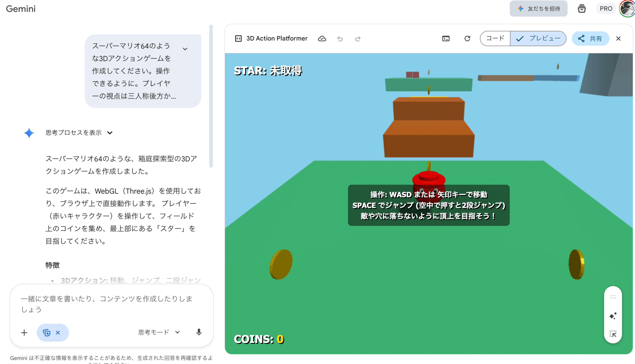Screen dimensions: 635x364
Task: Toggle the プレビュー view mode
Action: click(x=538, y=38)
